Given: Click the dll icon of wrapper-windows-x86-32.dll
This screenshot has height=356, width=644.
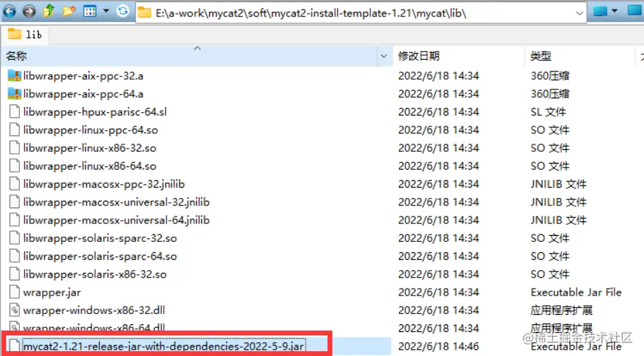Looking at the screenshot, I should 14,311.
